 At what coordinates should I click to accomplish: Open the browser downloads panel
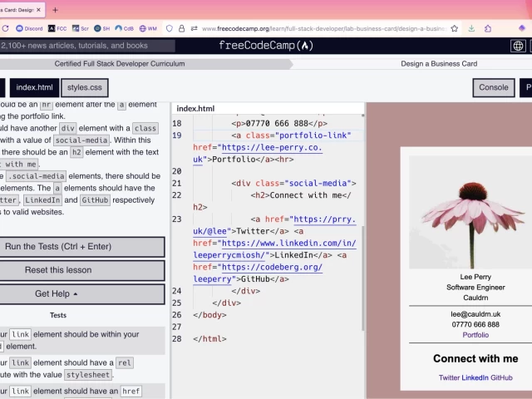coord(471,28)
